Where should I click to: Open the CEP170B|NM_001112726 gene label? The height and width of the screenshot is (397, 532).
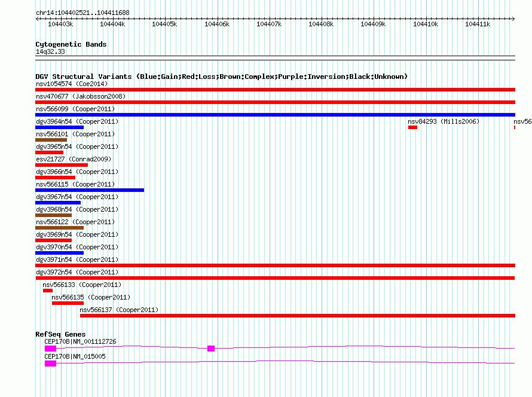pyautogui.click(x=80, y=341)
